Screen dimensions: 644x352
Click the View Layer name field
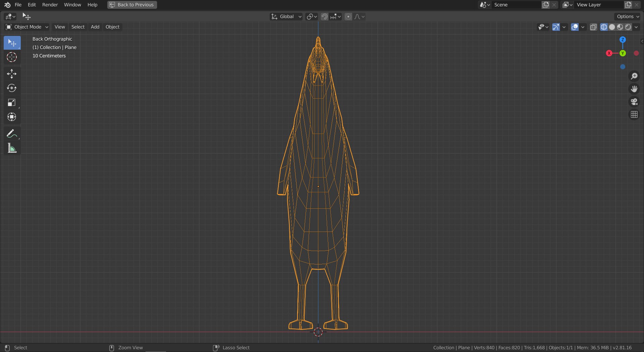coord(599,5)
